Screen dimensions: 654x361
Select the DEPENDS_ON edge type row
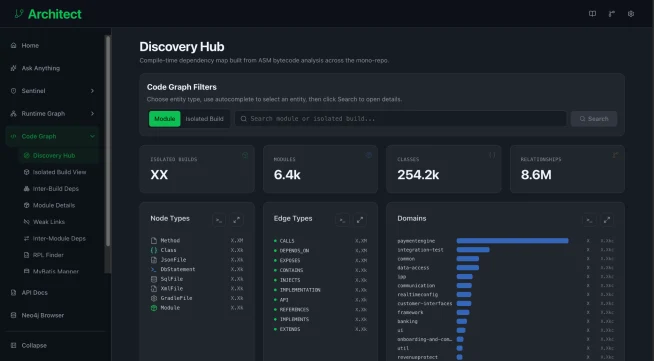tap(320, 251)
